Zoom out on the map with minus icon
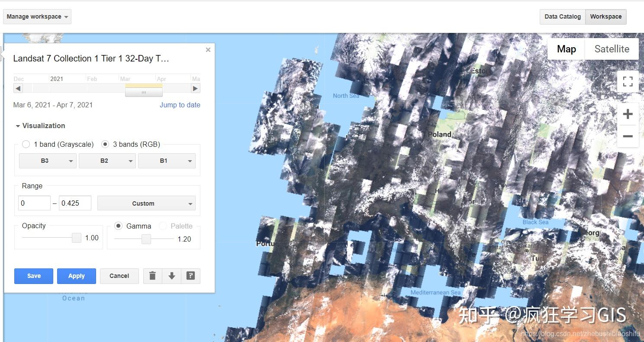644x342 pixels. [628, 136]
